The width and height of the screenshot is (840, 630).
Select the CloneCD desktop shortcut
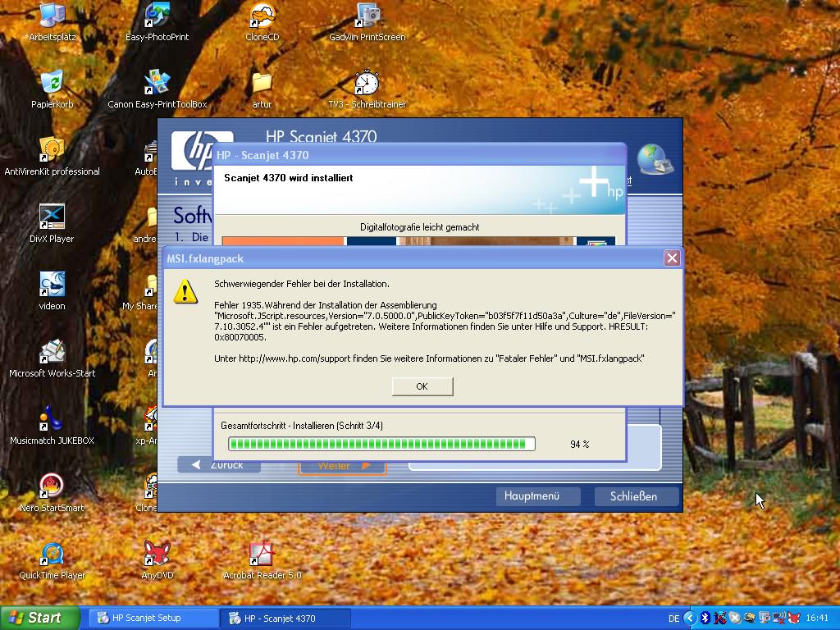[262, 22]
